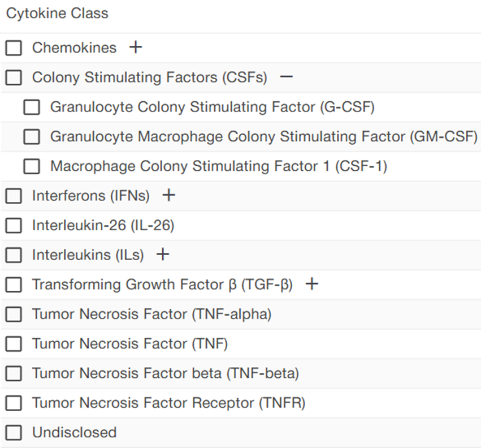
Task: Expand Transforming Growth Factor β plus icon
Action: pos(311,285)
